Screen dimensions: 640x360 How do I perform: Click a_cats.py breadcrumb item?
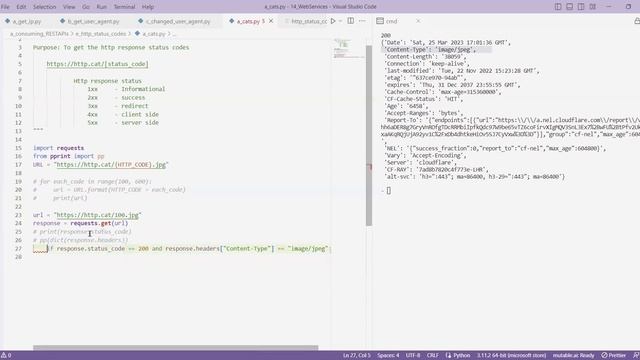[150, 34]
